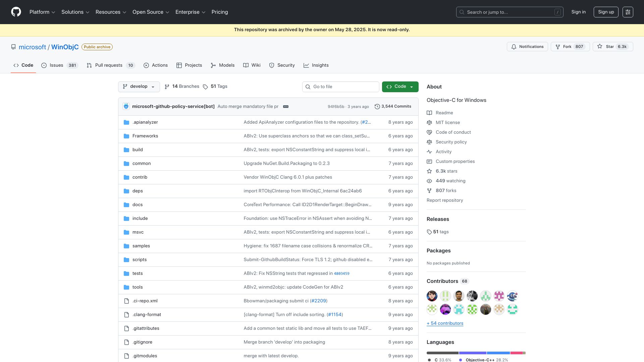The height and width of the screenshot is (362, 644).
Task: Open the Pull requests tab
Action: (111, 65)
